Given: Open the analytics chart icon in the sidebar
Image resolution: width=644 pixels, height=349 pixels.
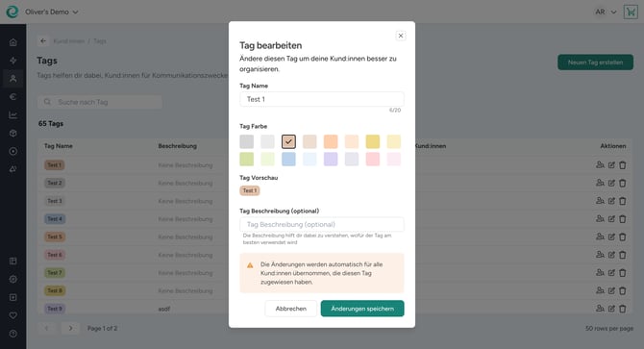Looking at the screenshot, I should [x=13, y=115].
